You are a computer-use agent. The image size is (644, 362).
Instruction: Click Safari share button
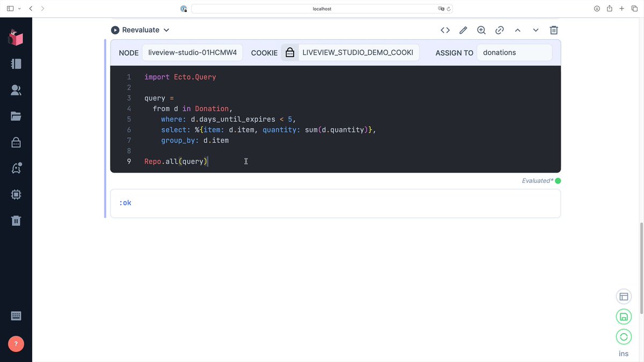point(610,8)
